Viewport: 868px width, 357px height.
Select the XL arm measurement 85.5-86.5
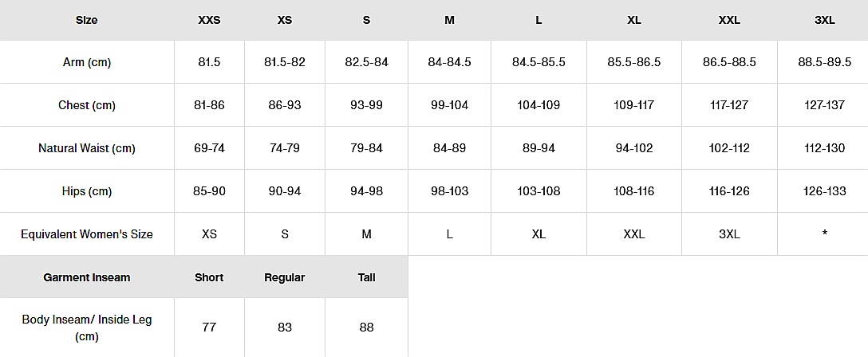pos(634,62)
